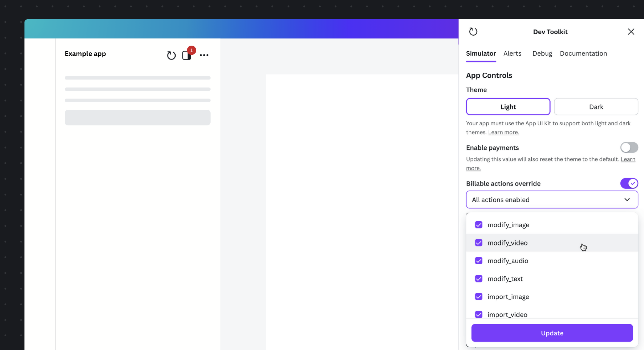Open the Learn more link about themes

point(503,132)
